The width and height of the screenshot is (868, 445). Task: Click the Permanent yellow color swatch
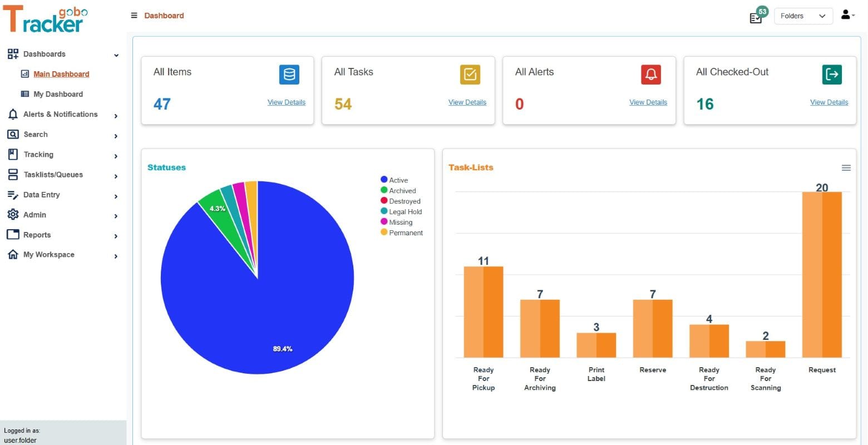pos(384,233)
